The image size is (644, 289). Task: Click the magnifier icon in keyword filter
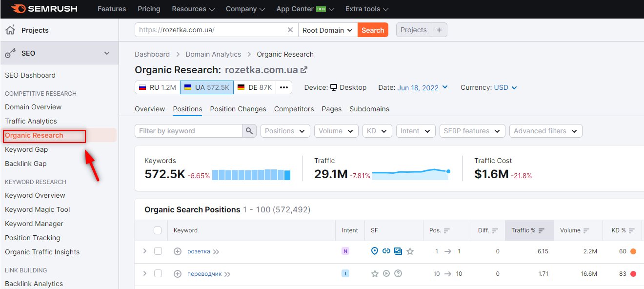click(x=249, y=131)
